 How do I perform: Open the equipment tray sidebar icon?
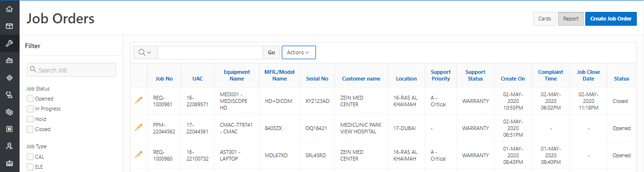(x=9, y=61)
